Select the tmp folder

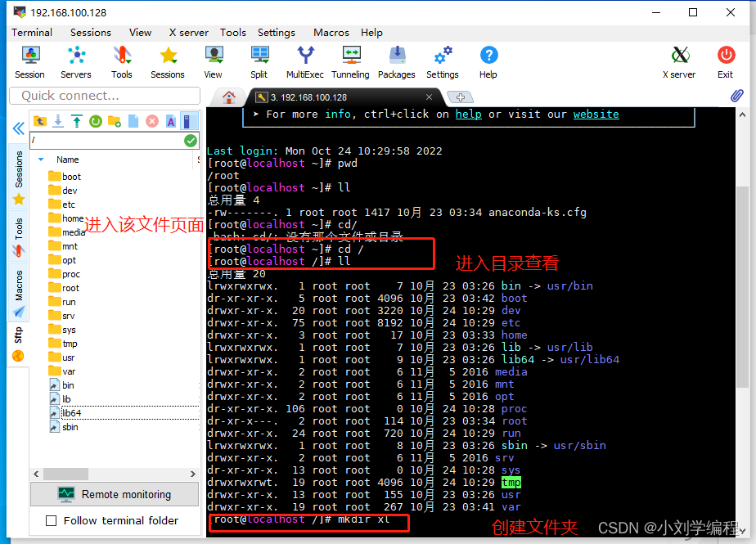point(63,344)
